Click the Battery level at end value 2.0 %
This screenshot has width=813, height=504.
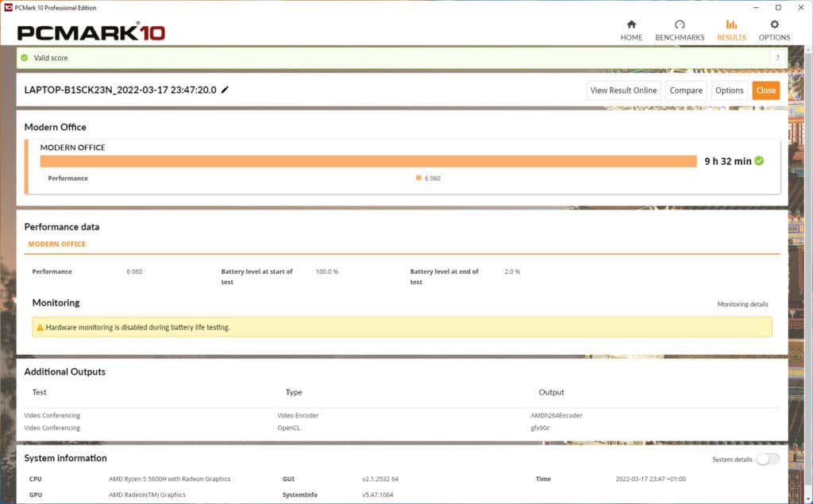(x=512, y=271)
